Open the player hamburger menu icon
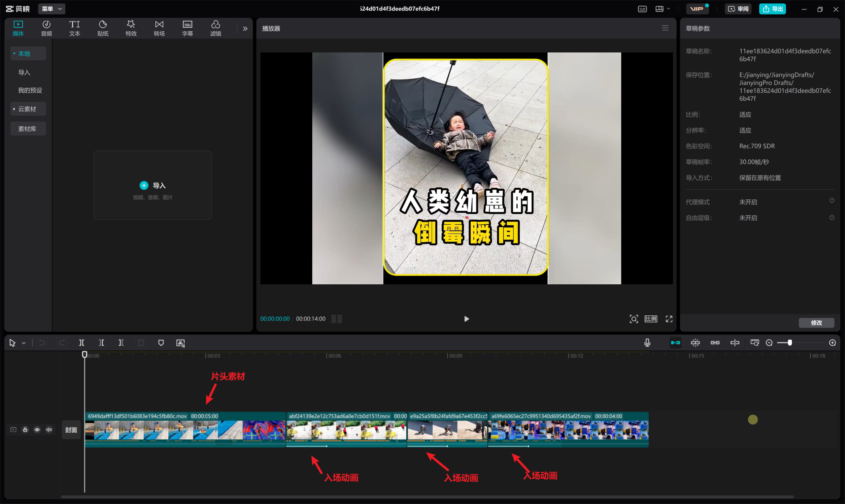 (x=665, y=28)
